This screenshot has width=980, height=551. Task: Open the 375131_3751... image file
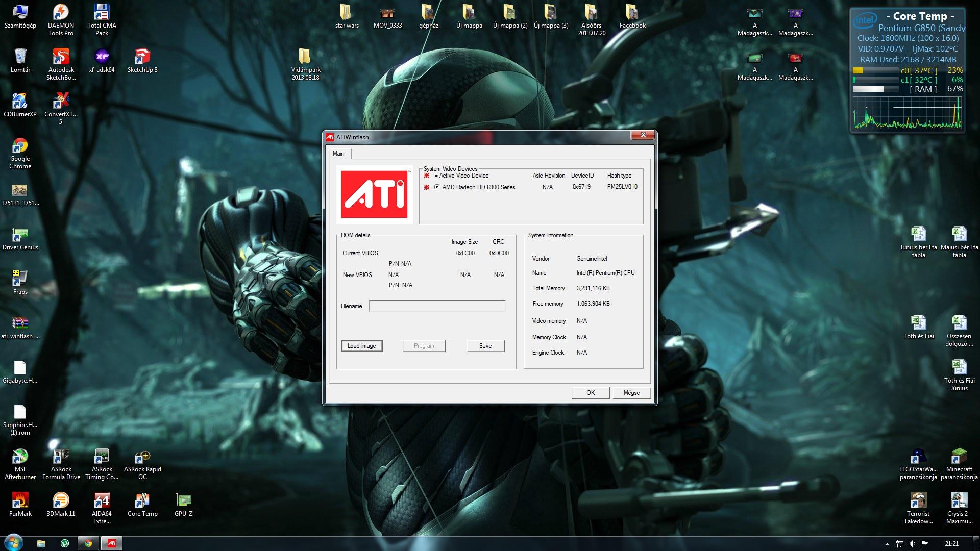pyautogui.click(x=20, y=194)
